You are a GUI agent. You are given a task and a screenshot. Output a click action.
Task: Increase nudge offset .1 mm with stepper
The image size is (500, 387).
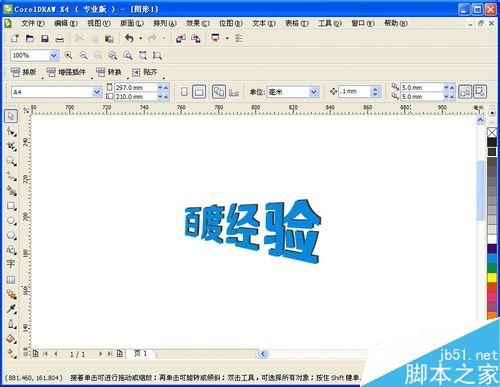coord(375,89)
